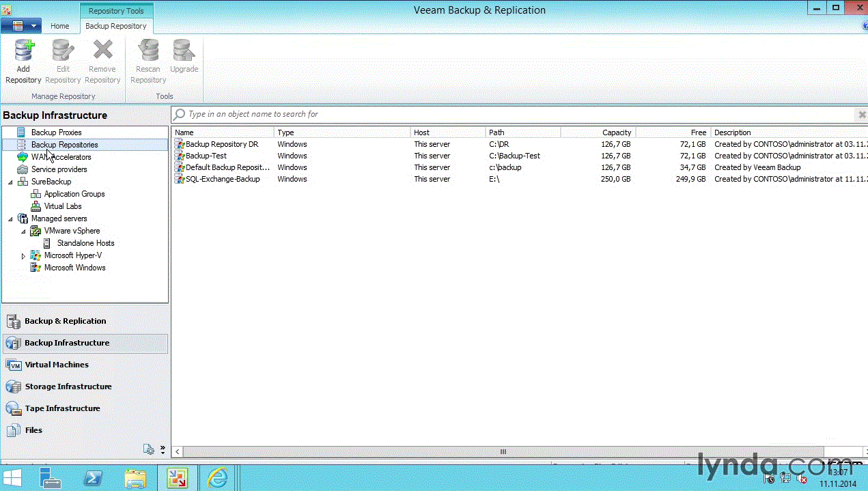Click the horizontal scrollbar thumb in list
Viewport: 868px width, 491px height.
[x=503, y=451]
